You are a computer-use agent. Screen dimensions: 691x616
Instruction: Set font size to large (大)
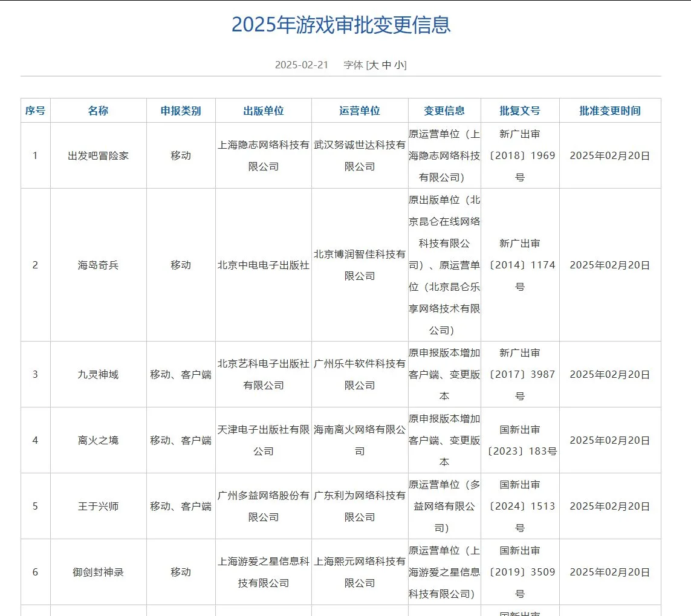(374, 65)
